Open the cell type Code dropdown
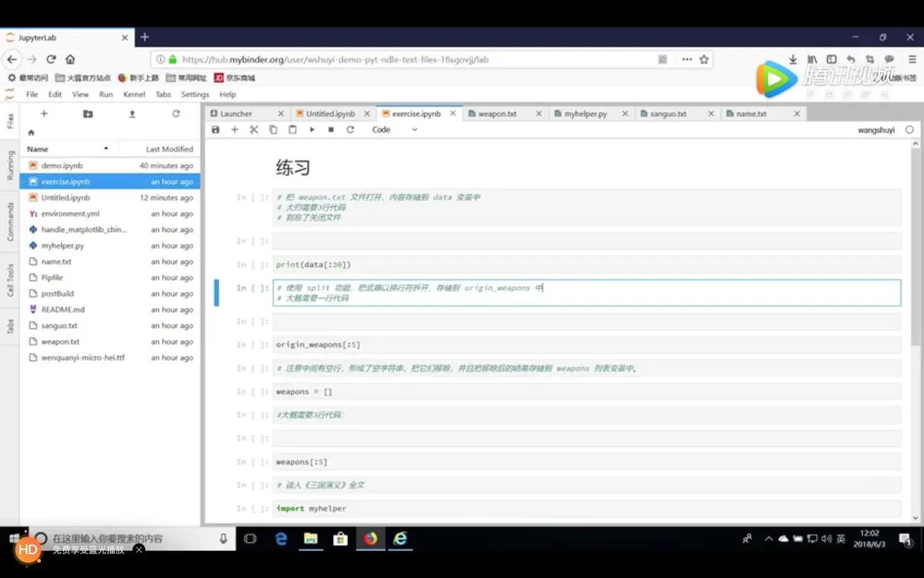The image size is (924, 578). pos(395,130)
